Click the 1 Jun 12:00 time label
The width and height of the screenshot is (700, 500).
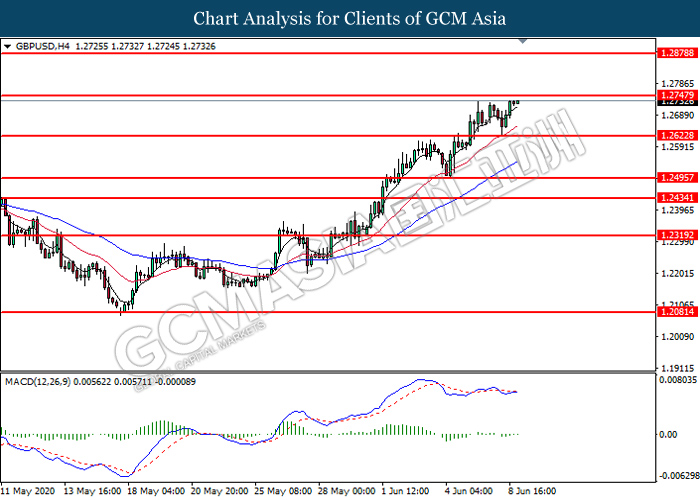tap(406, 491)
